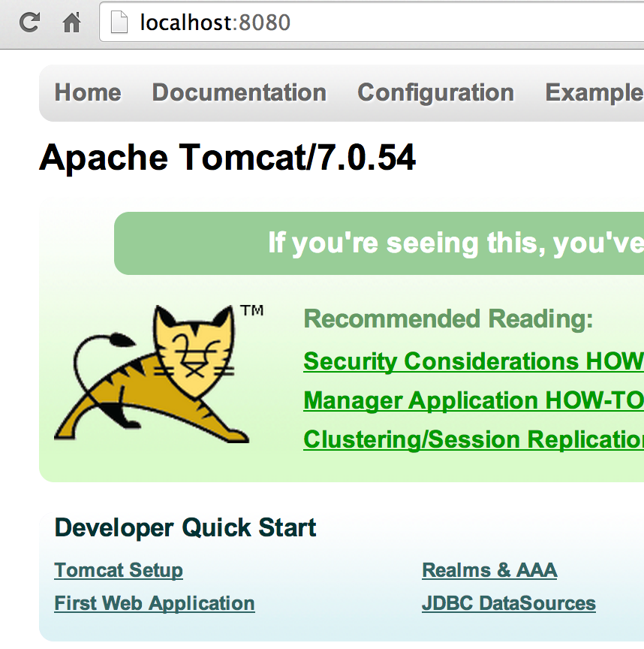
Task: Open the Tomcat Setup link
Action: pos(118,570)
